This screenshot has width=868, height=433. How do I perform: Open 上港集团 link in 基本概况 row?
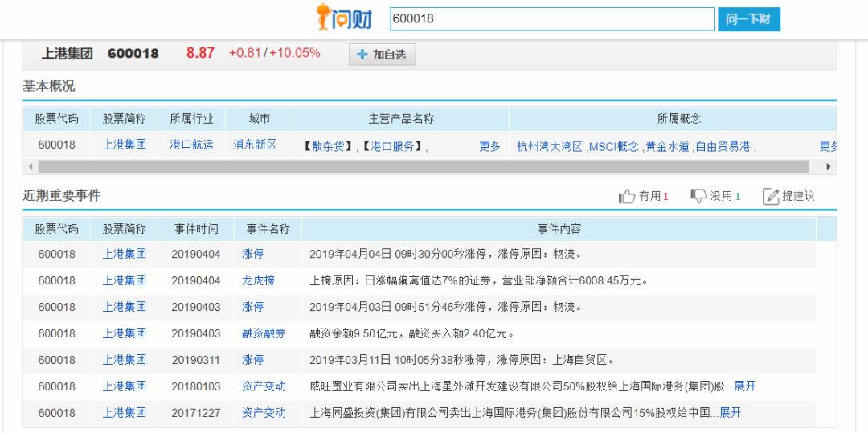pos(124,145)
